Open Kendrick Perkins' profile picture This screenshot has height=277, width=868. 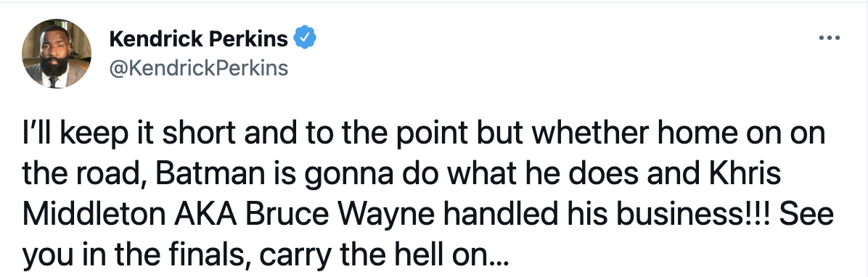coord(57,54)
